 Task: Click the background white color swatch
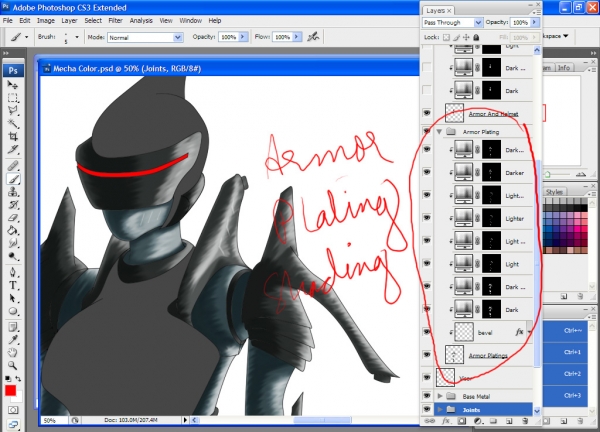[x=18, y=397]
